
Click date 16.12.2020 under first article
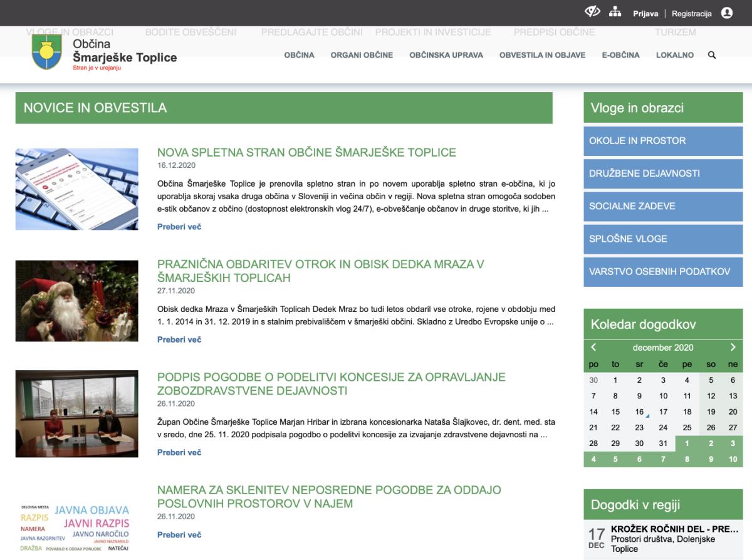(176, 165)
